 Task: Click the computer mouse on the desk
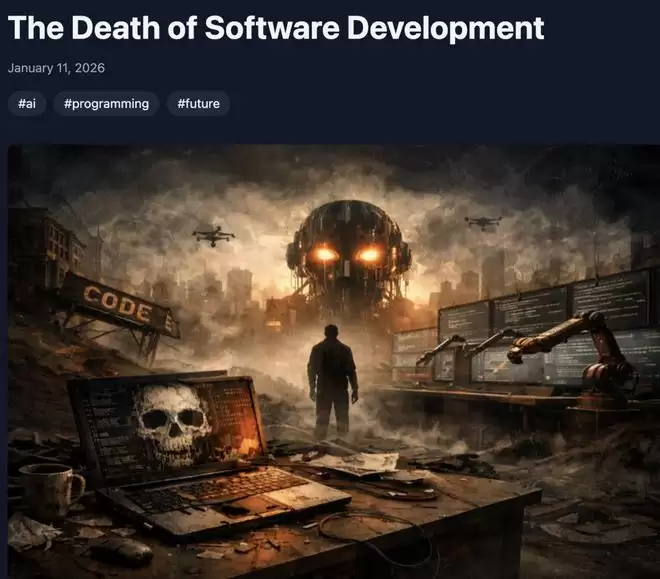[x=120, y=551]
